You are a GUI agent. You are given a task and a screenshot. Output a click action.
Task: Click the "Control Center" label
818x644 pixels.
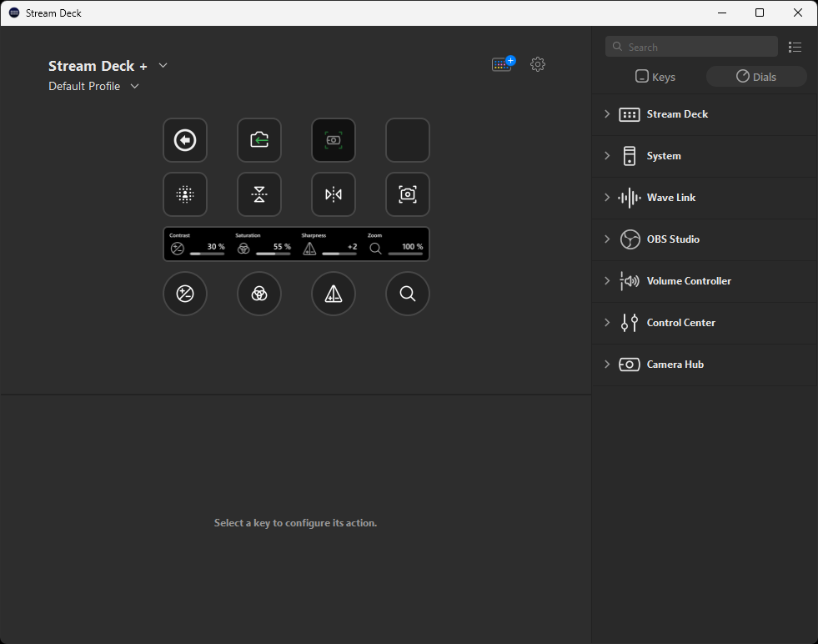pos(680,323)
